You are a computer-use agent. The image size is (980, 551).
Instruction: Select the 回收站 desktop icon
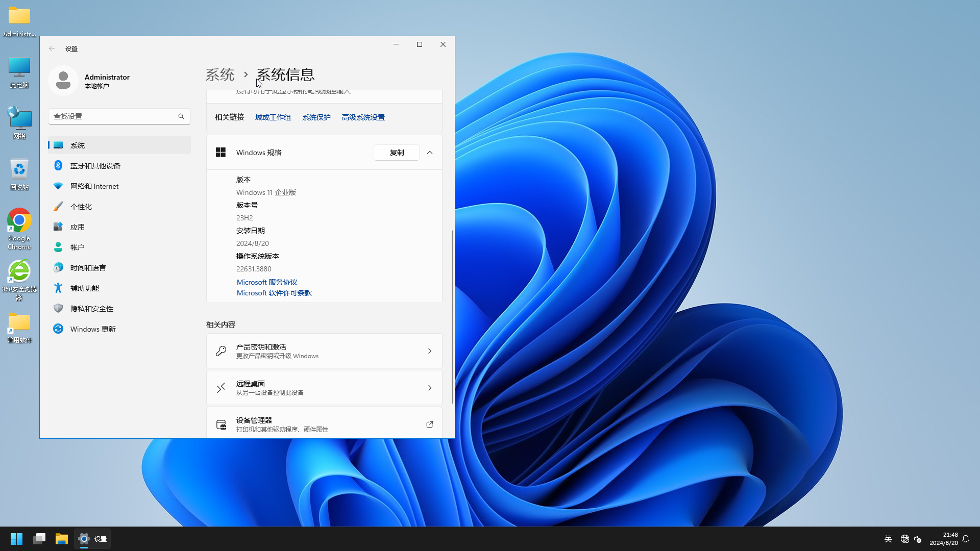(19, 174)
